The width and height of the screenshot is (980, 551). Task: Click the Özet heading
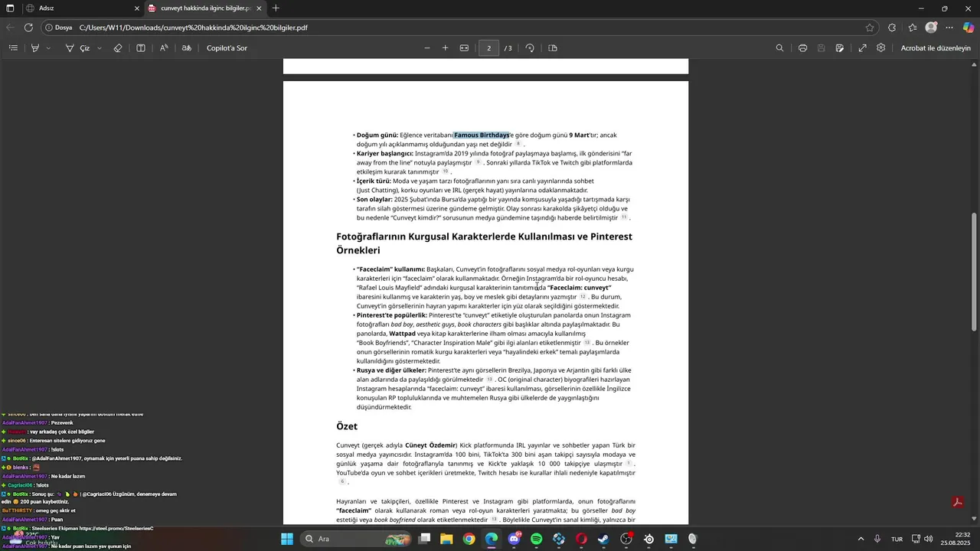click(x=347, y=426)
